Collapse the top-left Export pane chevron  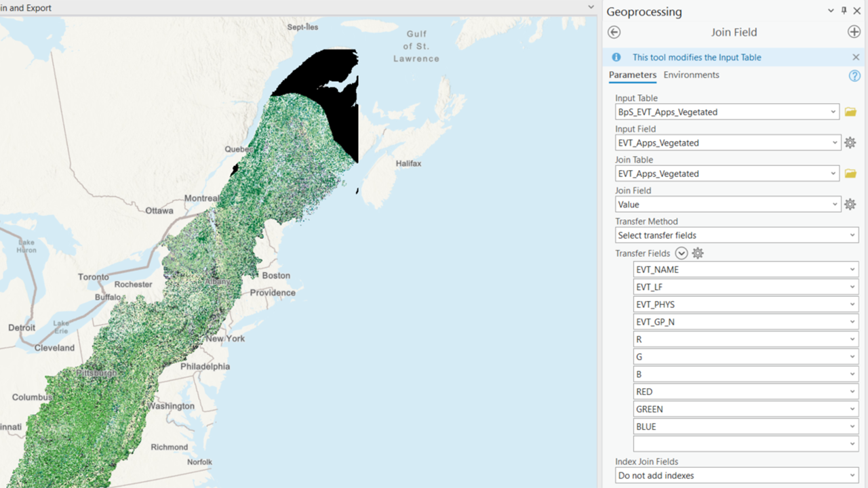pos(589,7)
